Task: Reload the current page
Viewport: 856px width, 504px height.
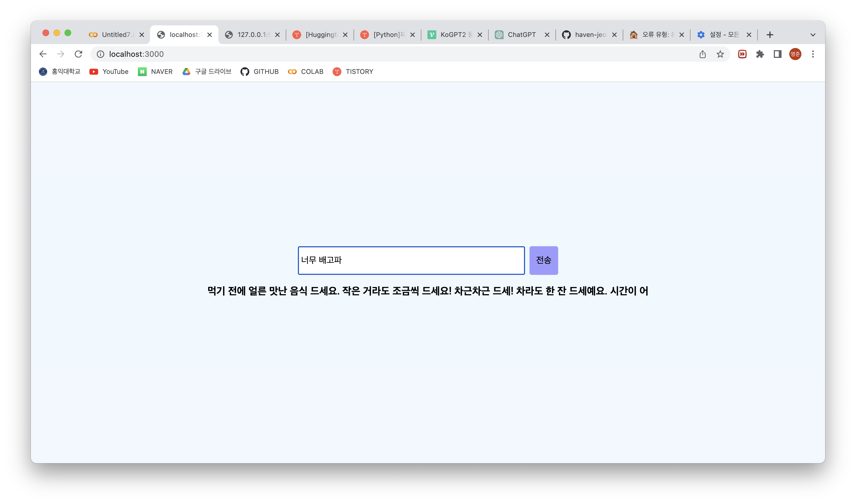Action: [79, 54]
